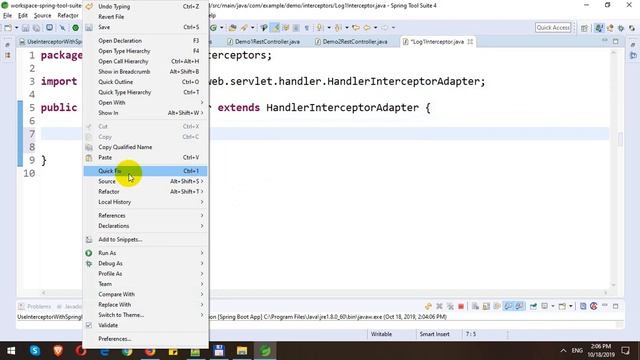Open File Explorer from taskbar
The image size is (640, 360).
pyautogui.click(x=242, y=351)
